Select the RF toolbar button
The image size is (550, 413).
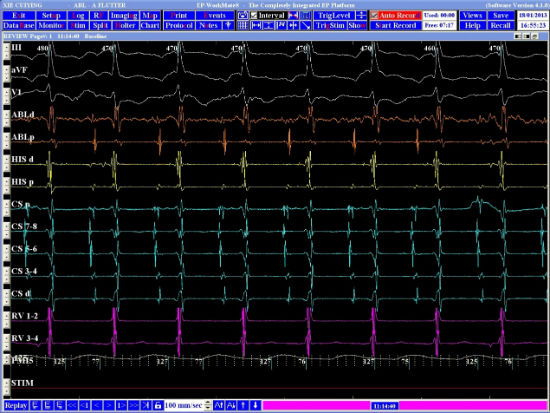[x=98, y=15]
